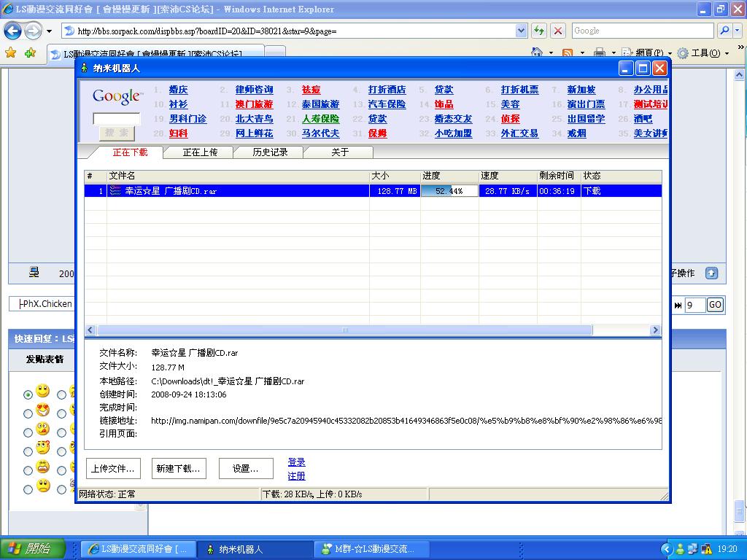Click the Favorites star icon
Image resolution: width=747 pixels, height=560 pixels.
point(10,52)
